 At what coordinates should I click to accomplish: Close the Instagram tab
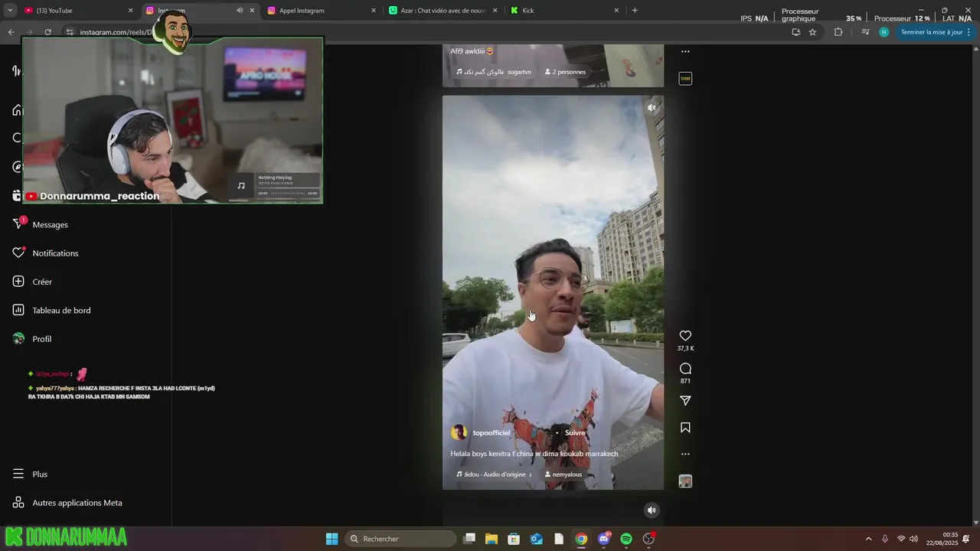[x=252, y=11]
